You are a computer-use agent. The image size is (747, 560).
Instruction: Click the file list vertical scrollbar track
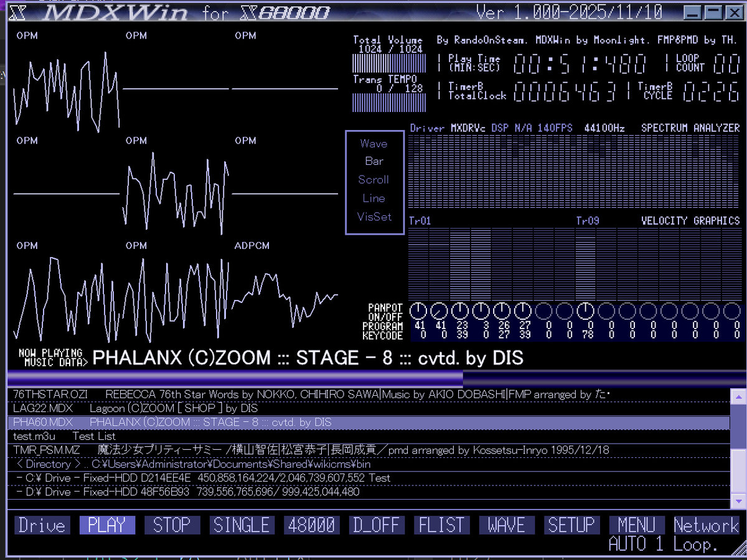(x=738, y=448)
